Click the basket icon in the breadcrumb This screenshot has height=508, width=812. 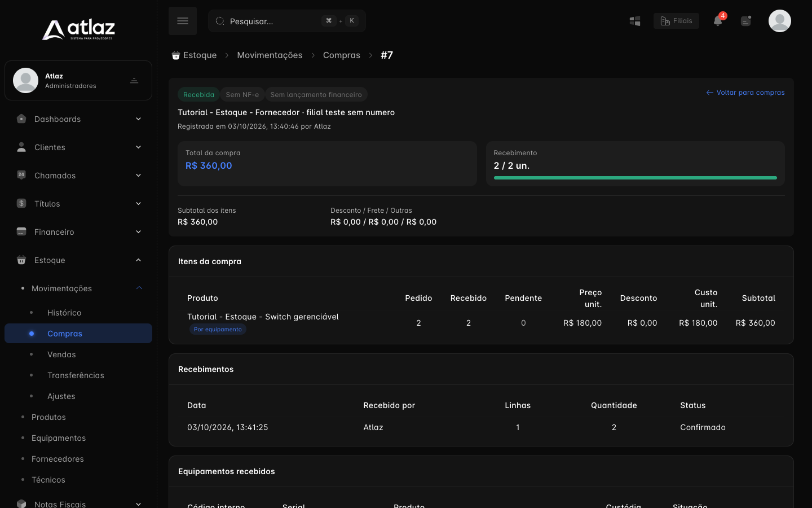pos(176,55)
